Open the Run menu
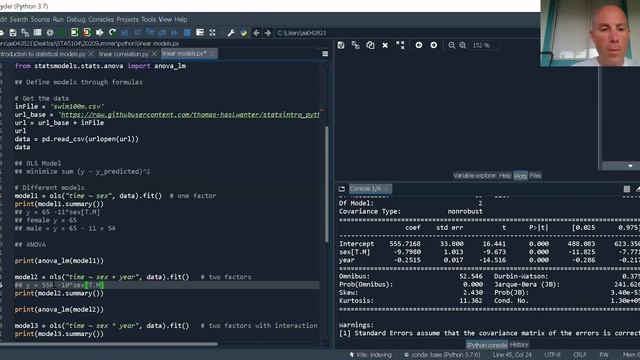This screenshot has height=360, width=640. 58,19
